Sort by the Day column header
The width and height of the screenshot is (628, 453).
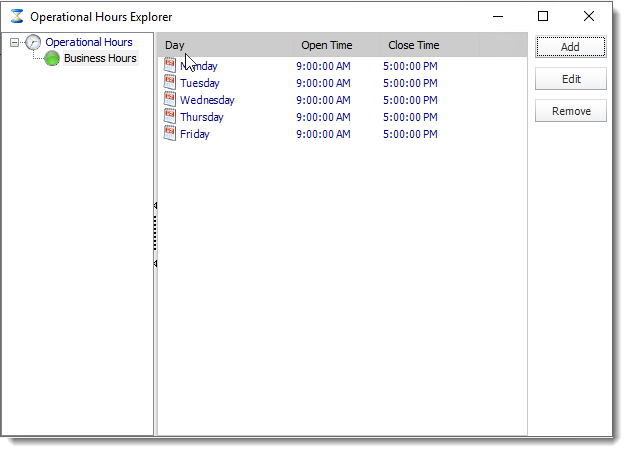[x=175, y=45]
